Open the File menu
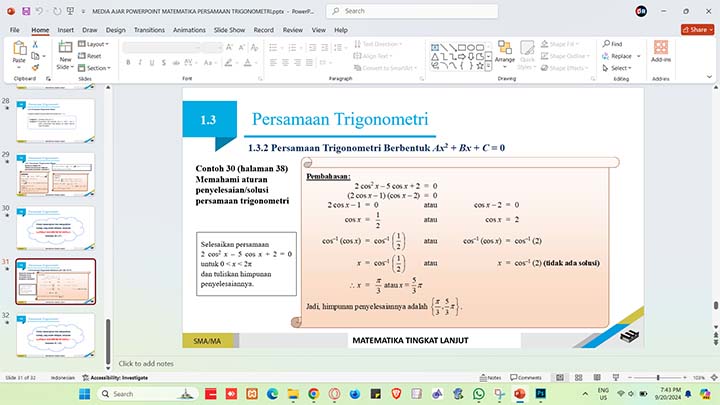The image size is (720, 405). click(15, 30)
